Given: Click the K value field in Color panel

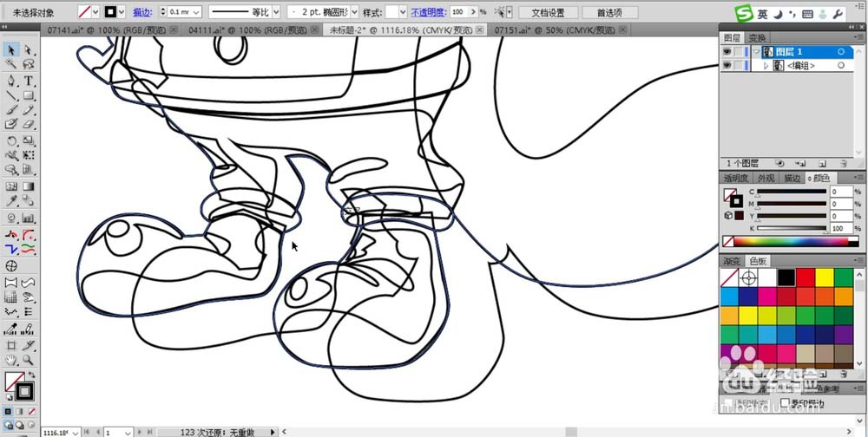Looking at the screenshot, I should 841,228.
